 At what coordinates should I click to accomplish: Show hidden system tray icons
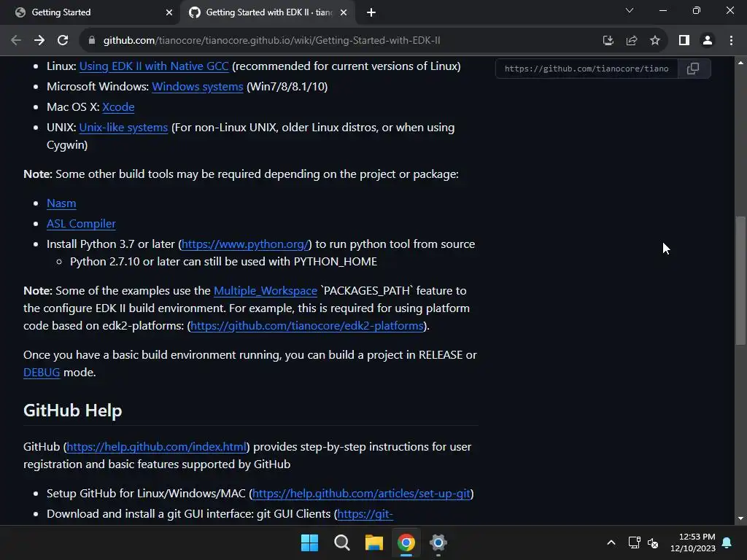[x=611, y=542]
